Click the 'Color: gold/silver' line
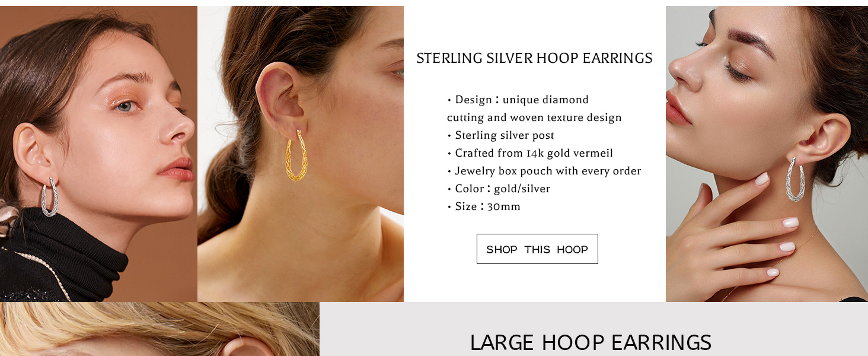 click(x=499, y=189)
